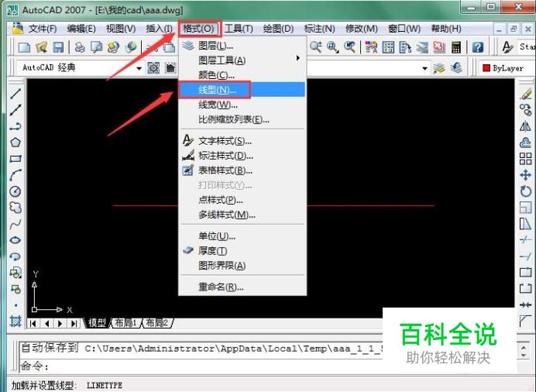Open the 工具(T) menu

[239, 29]
